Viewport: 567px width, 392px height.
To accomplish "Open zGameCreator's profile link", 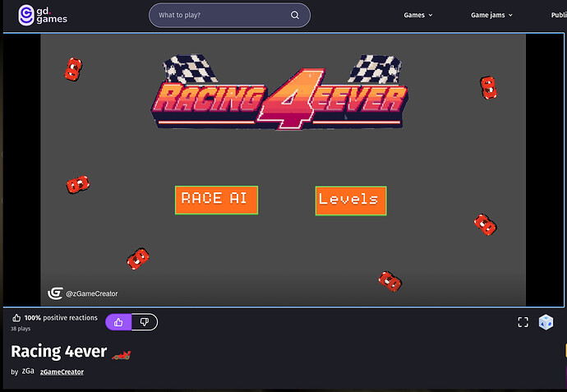I will [62, 371].
